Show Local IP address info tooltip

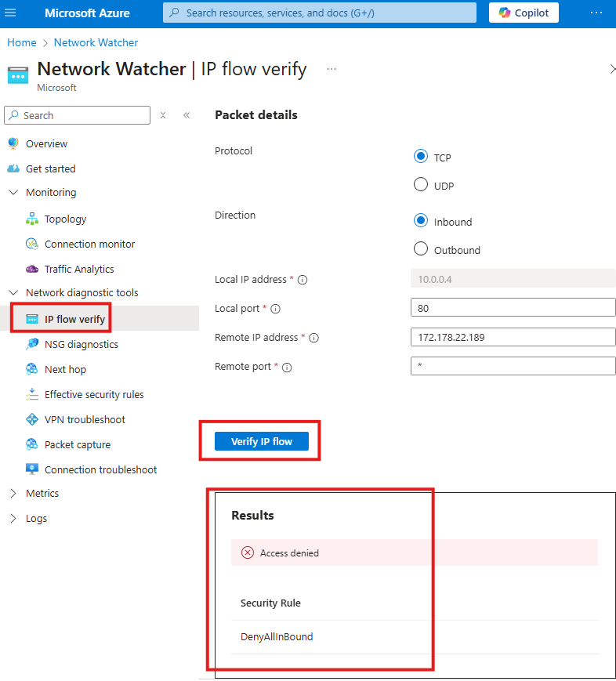(303, 280)
